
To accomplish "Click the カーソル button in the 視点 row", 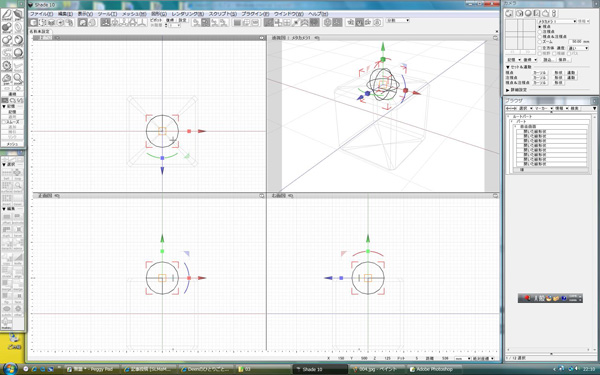I will [x=540, y=73].
